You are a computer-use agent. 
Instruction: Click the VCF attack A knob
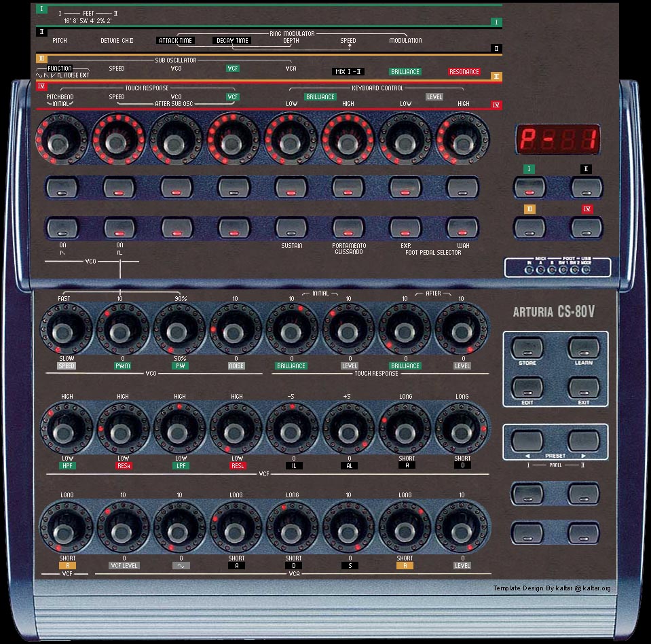click(x=405, y=429)
